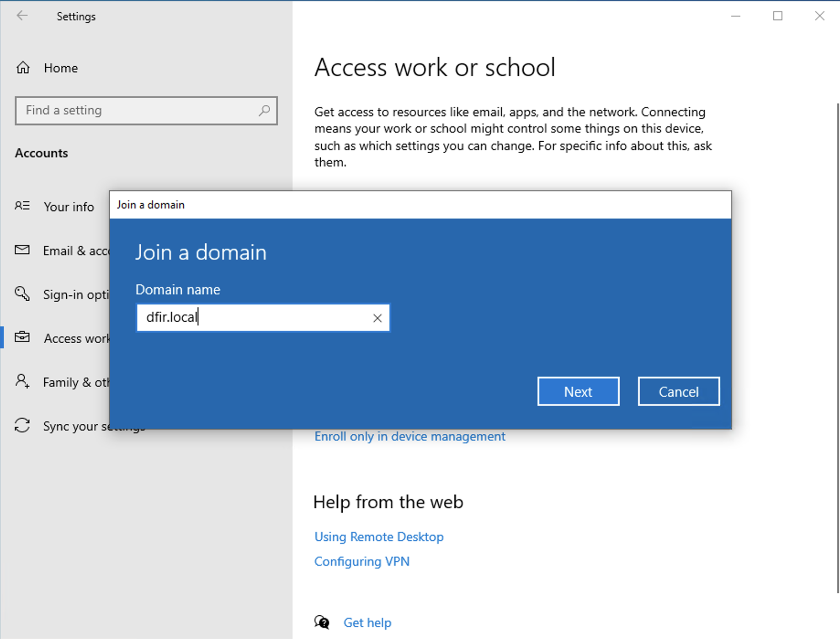Screen dimensions: 840x639
Task: Focus the Find a setting search box
Action: 137,111
